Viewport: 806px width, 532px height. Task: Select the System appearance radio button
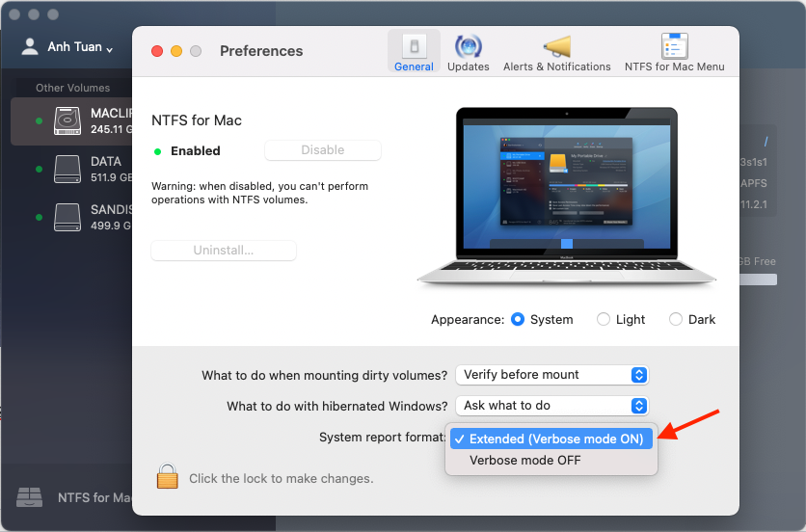tap(518, 319)
